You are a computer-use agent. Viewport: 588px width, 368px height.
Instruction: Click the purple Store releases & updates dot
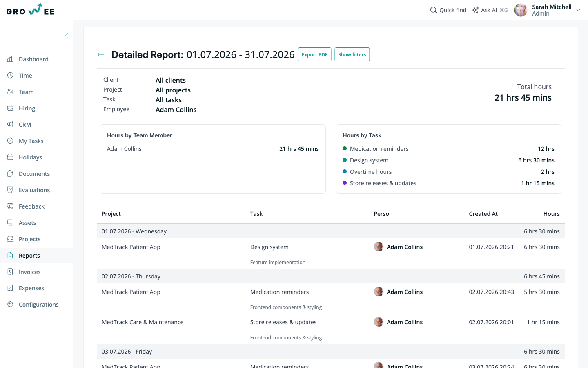pos(345,183)
